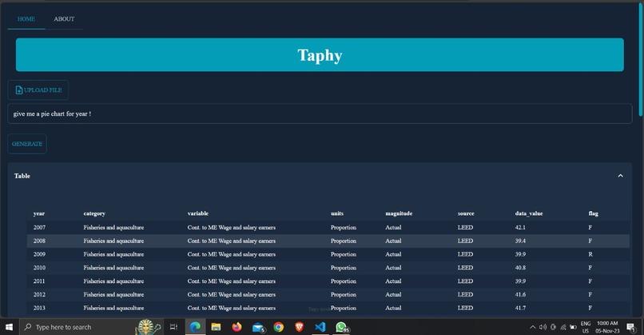Viewport: 644px width, 335px height.
Task: Click Actual magnitude in 2008 row
Action: click(393, 241)
